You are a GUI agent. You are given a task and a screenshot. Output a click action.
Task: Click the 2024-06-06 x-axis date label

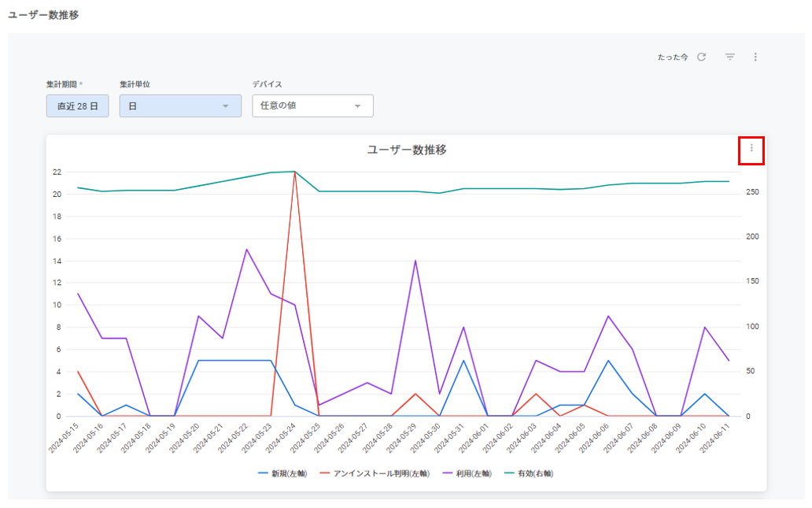pos(595,438)
